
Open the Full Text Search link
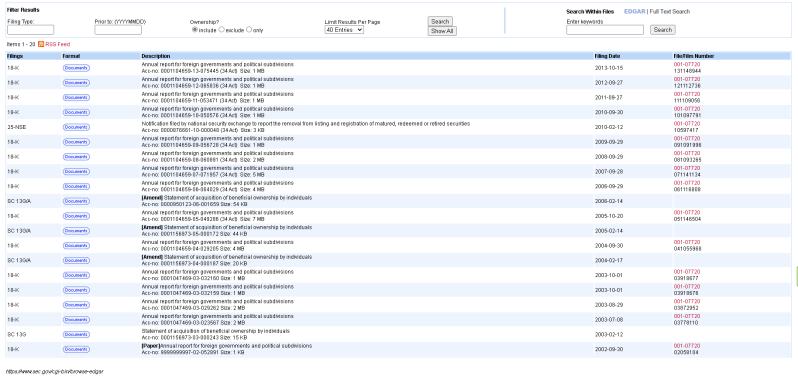pos(670,12)
